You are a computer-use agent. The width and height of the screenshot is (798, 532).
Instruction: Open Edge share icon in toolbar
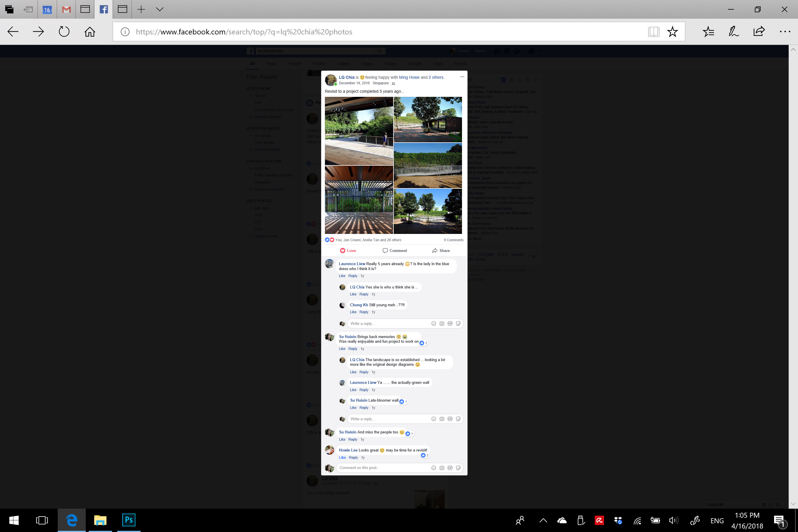[x=759, y=32]
